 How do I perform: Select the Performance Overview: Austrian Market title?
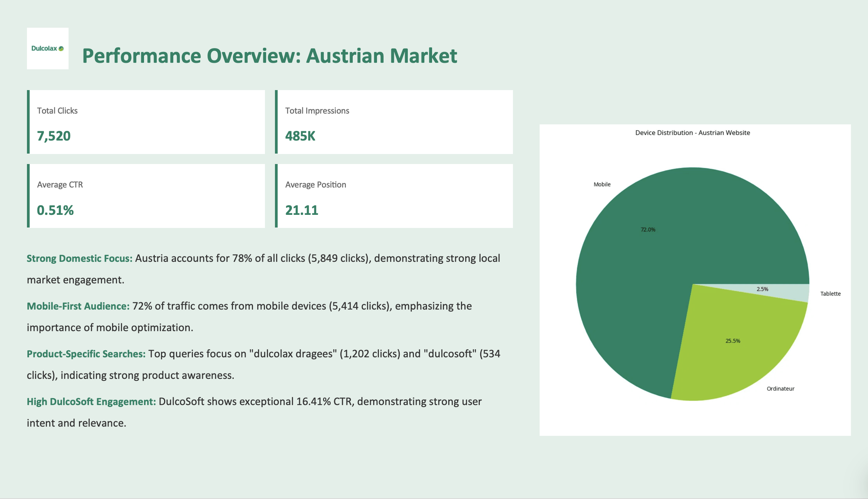tap(270, 56)
